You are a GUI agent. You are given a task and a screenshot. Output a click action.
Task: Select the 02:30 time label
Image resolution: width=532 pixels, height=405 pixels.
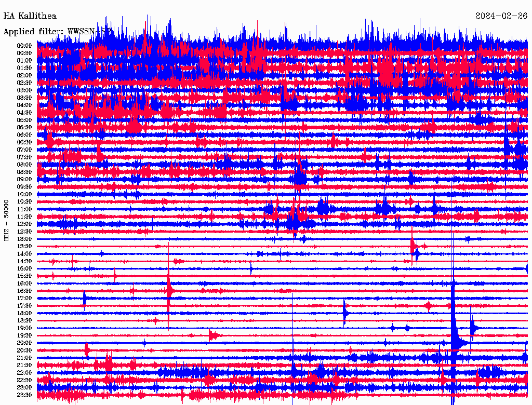coord(24,83)
